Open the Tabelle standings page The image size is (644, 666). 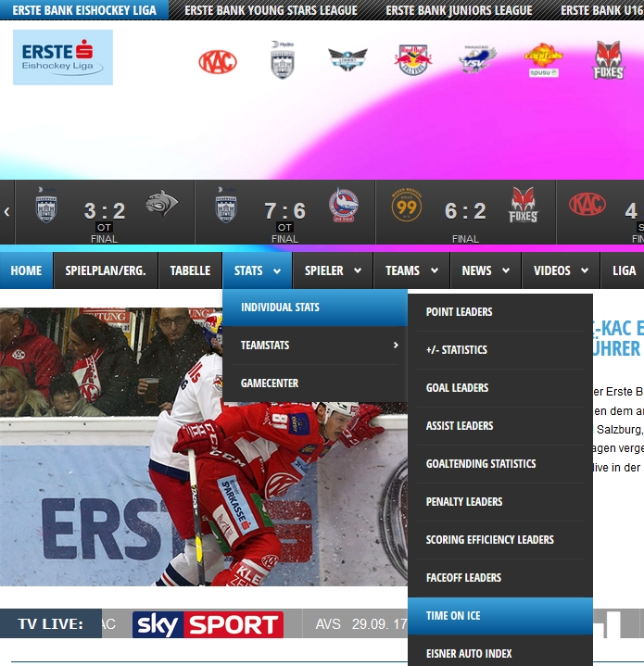click(x=190, y=270)
